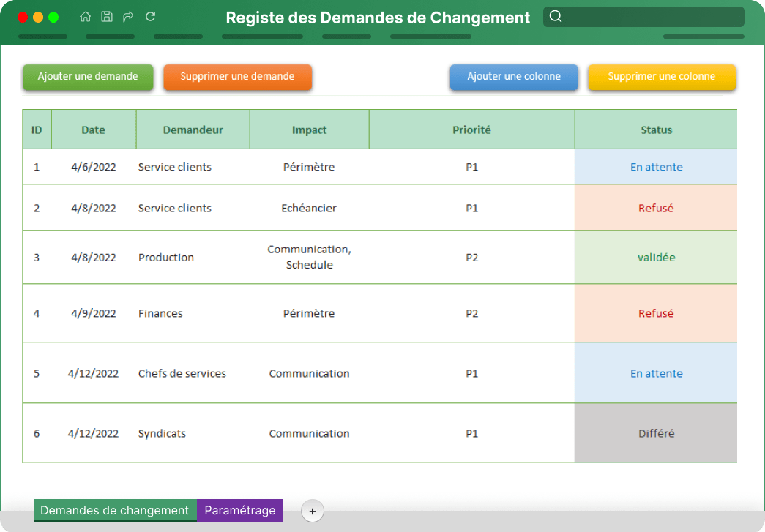Focus the search field in title bar
This screenshot has height=532, width=765.
coord(643,17)
